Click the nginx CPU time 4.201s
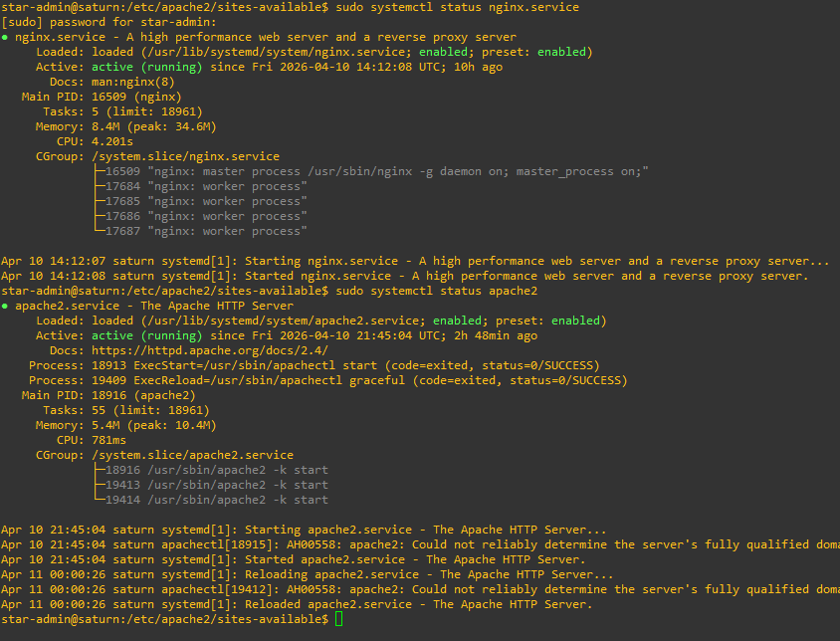 [x=111, y=142]
